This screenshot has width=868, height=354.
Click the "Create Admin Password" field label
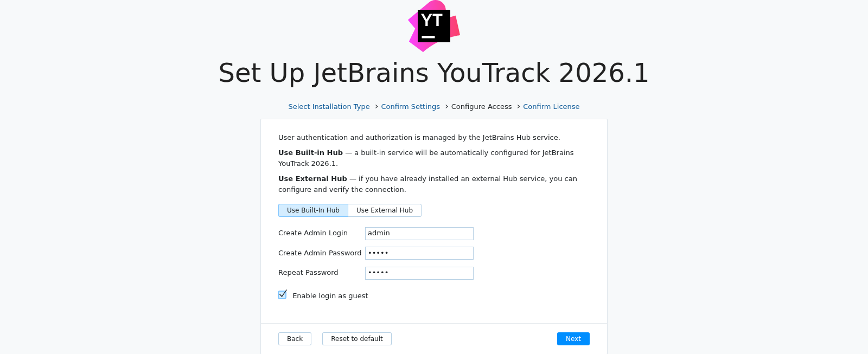320,253
